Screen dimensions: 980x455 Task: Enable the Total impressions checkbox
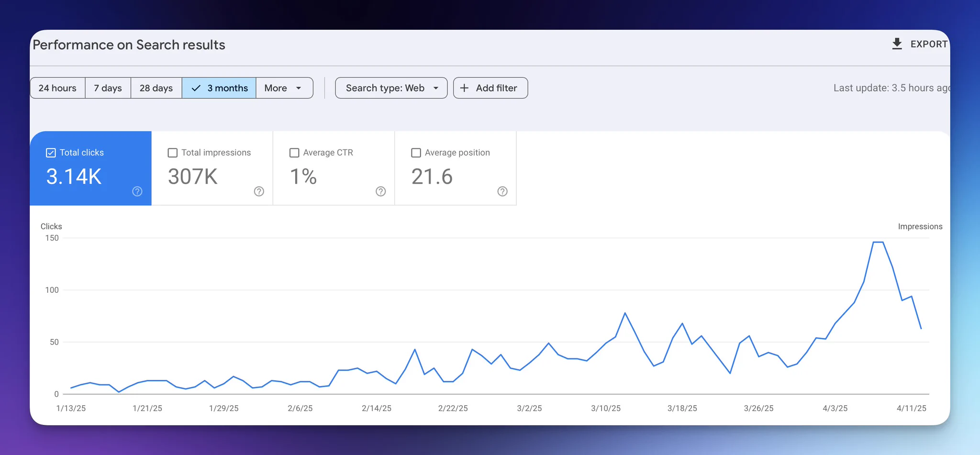click(173, 153)
